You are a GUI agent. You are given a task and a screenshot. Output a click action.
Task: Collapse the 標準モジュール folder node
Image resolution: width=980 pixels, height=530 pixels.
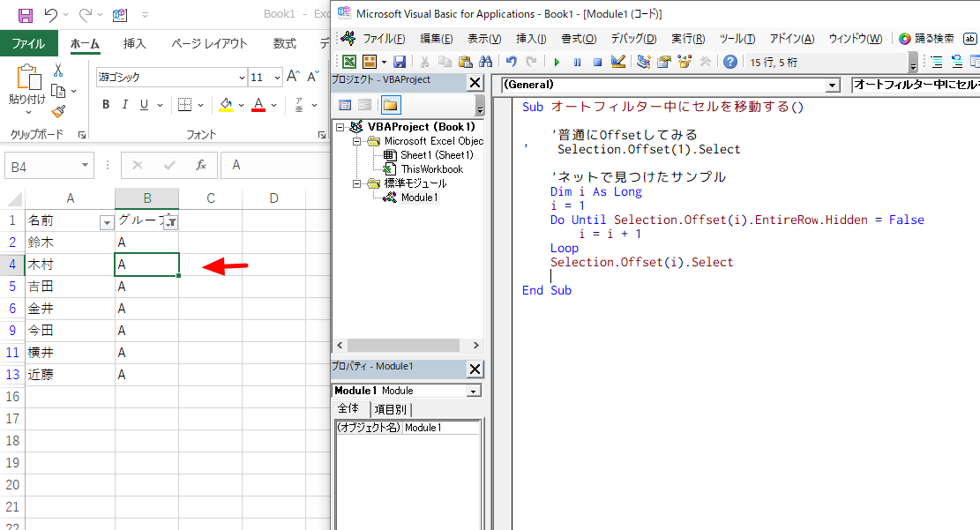click(x=356, y=183)
